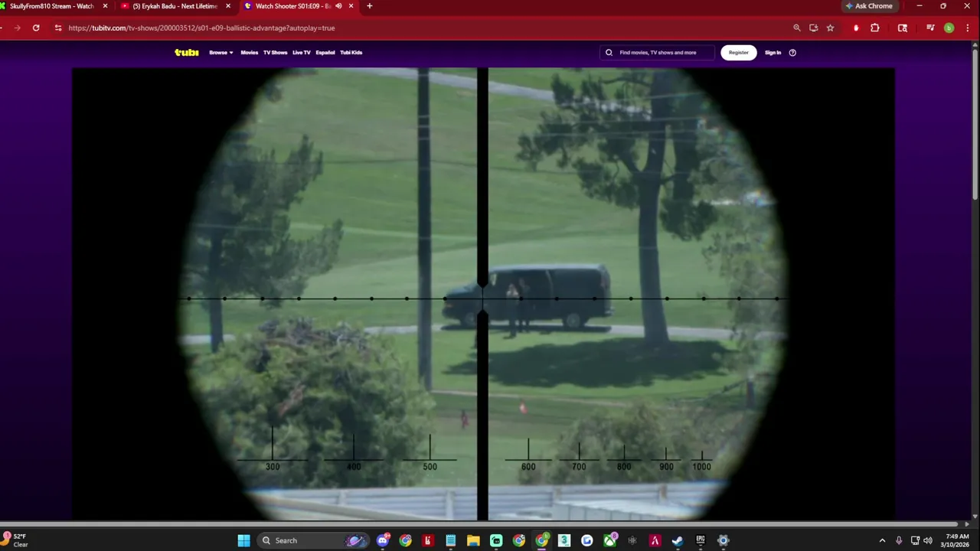This screenshot has width=980, height=551.
Task: Open Tubi Kids section
Action: (351, 53)
